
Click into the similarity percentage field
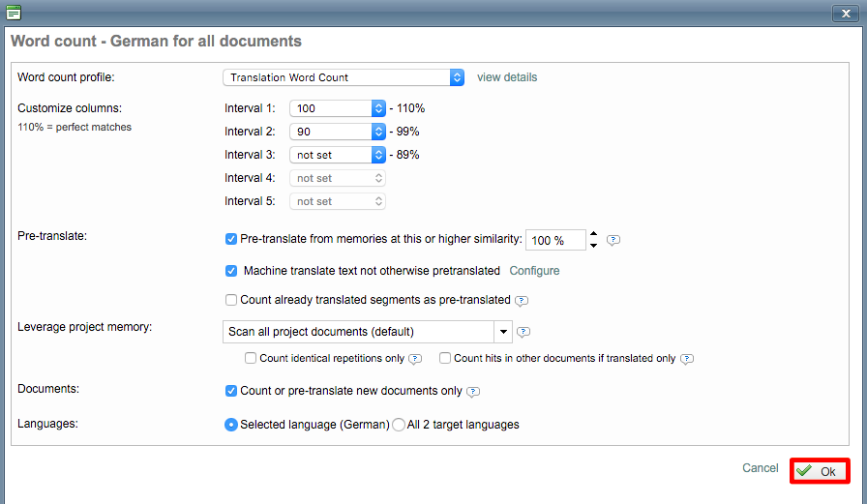tap(554, 240)
